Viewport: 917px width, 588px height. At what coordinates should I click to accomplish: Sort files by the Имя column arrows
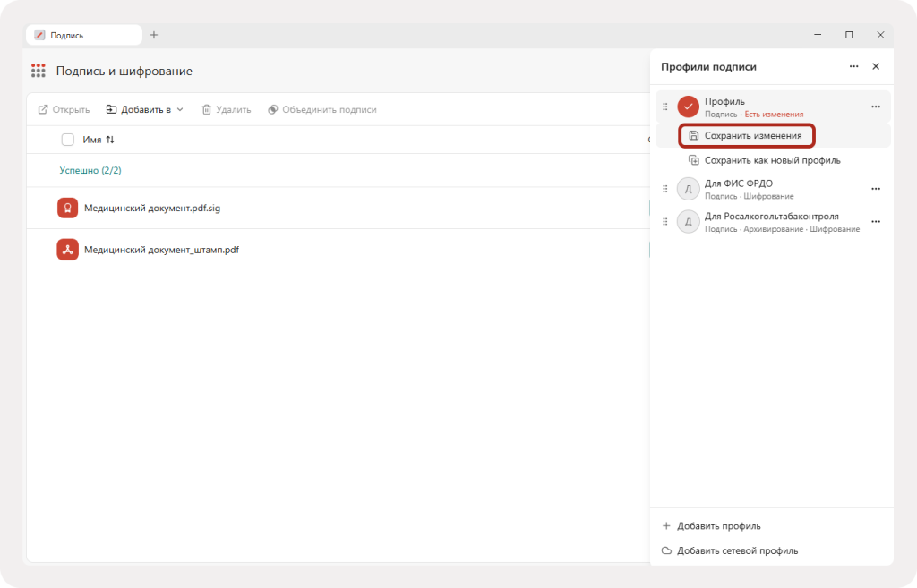[110, 140]
